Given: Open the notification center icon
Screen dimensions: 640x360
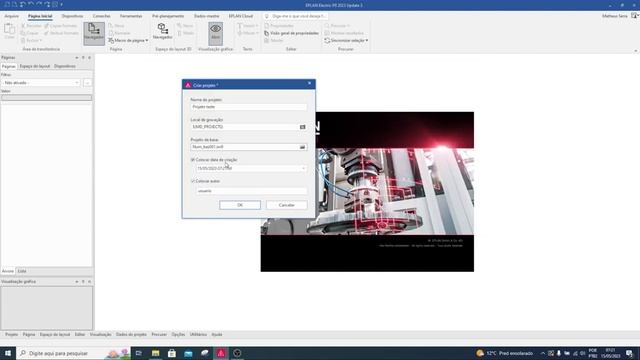Looking at the screenshot, I should [x=629, y=353].
